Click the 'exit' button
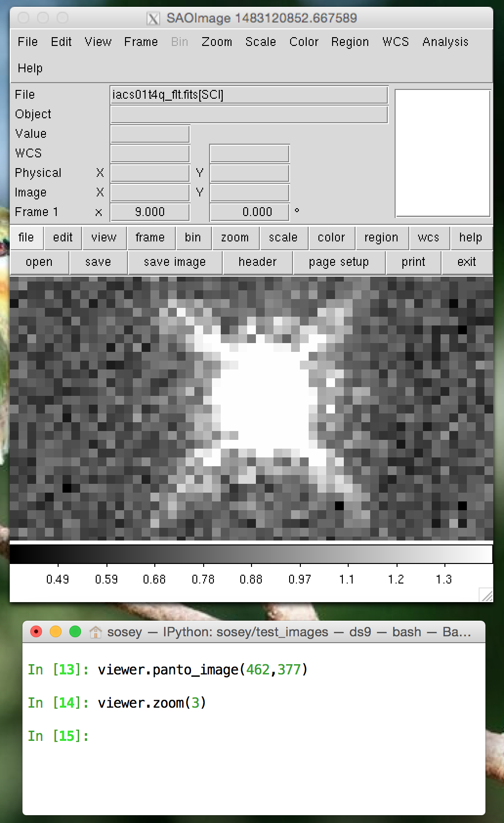Image resolution: width=504 pixels, height=823 pixels. [466, 262]
